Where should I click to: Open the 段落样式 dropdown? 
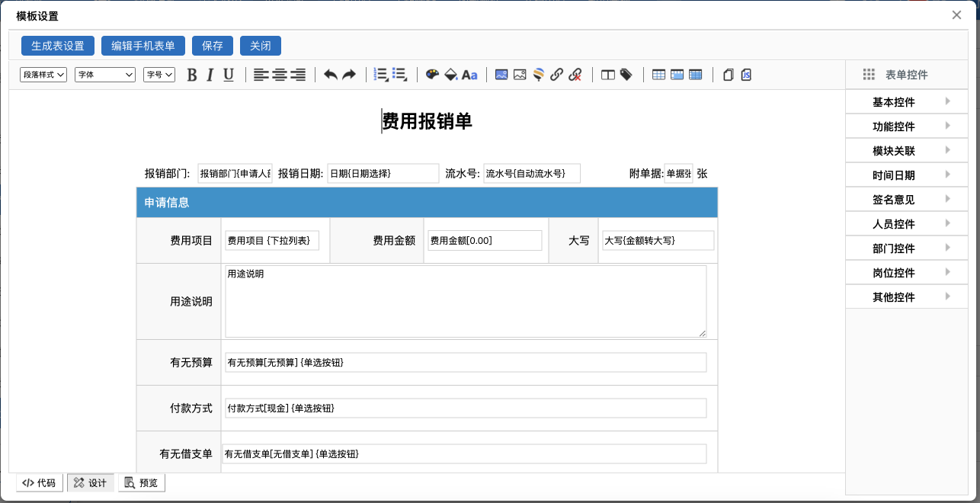point(43,75)
